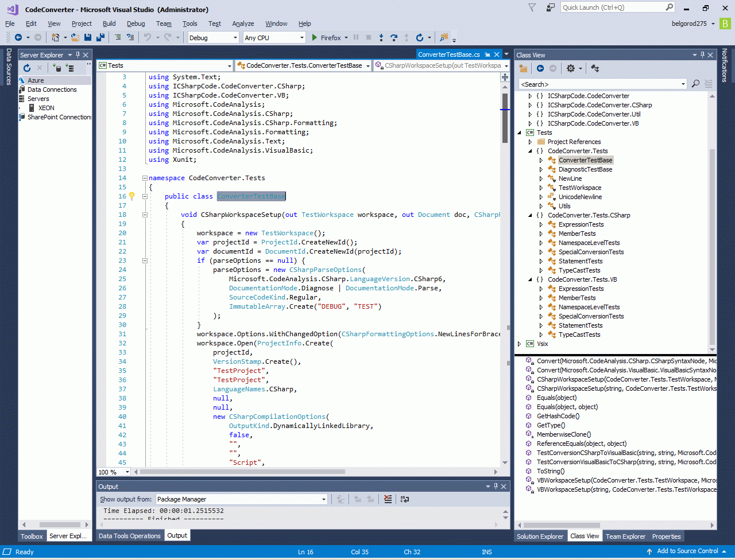Toggle word wrap in Output panel
This screenshot has height=560, width=735.
[x=405, y=499]
